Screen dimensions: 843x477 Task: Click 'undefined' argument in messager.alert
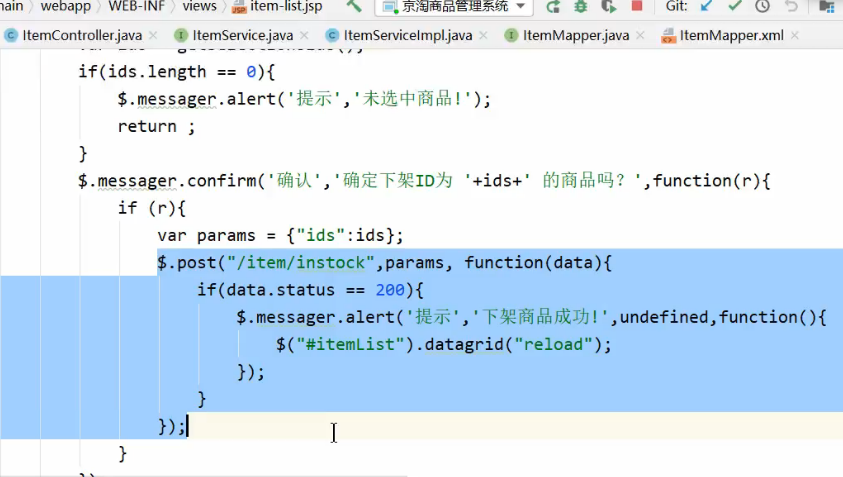[x=664, y=317]
